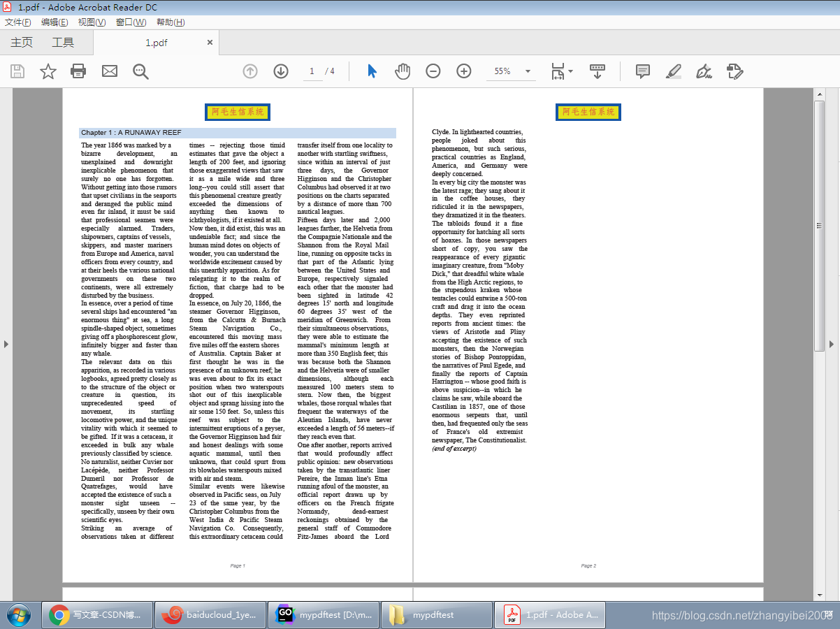This screenshot has width=840, height=629.
Task: Add a sticky note comment
Action: pyautogui.click(x=643, y=71)
